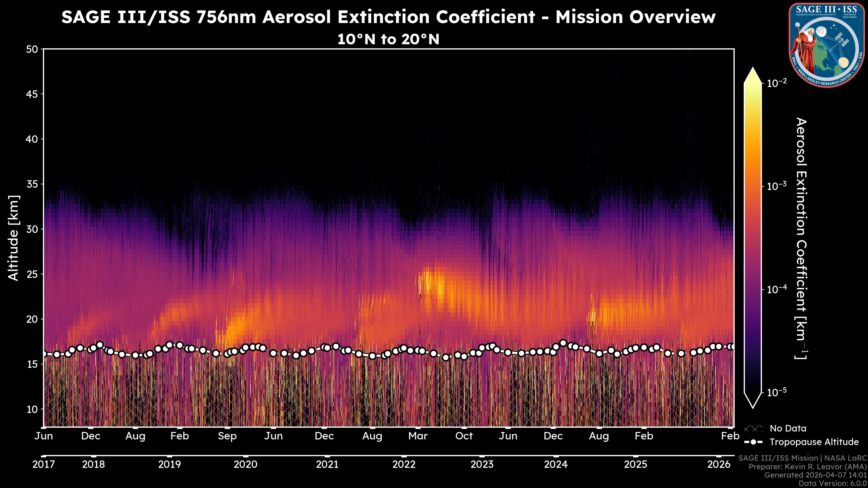Viewport: 868px width, 488px height.
Task: Click the Sep month tick label
Action: (x=227, y=436)
